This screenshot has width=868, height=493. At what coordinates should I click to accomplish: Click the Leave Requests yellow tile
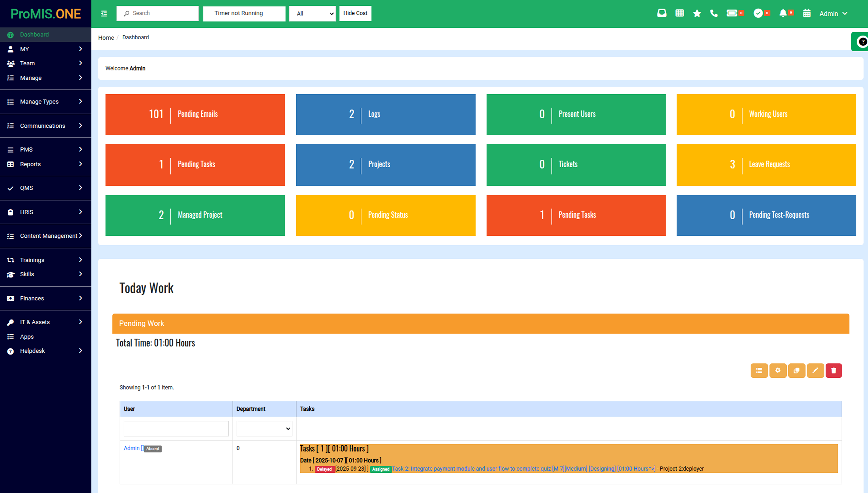[766, 165]
